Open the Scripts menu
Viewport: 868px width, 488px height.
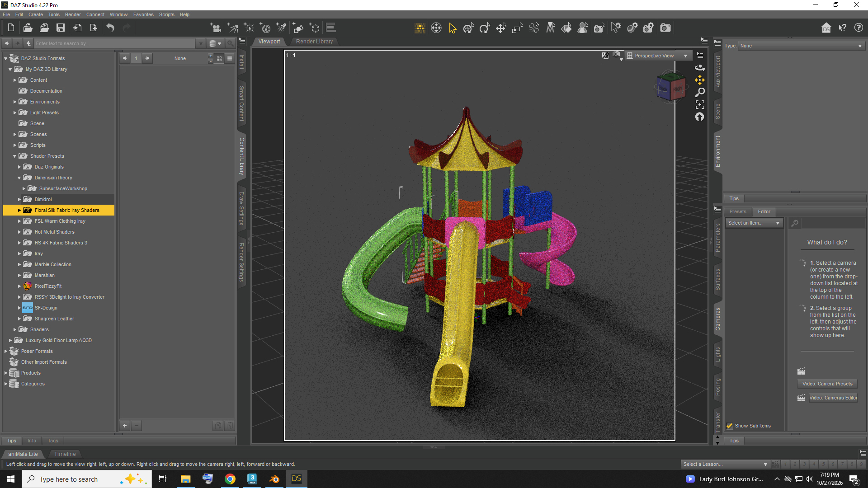tap(166, 14)
